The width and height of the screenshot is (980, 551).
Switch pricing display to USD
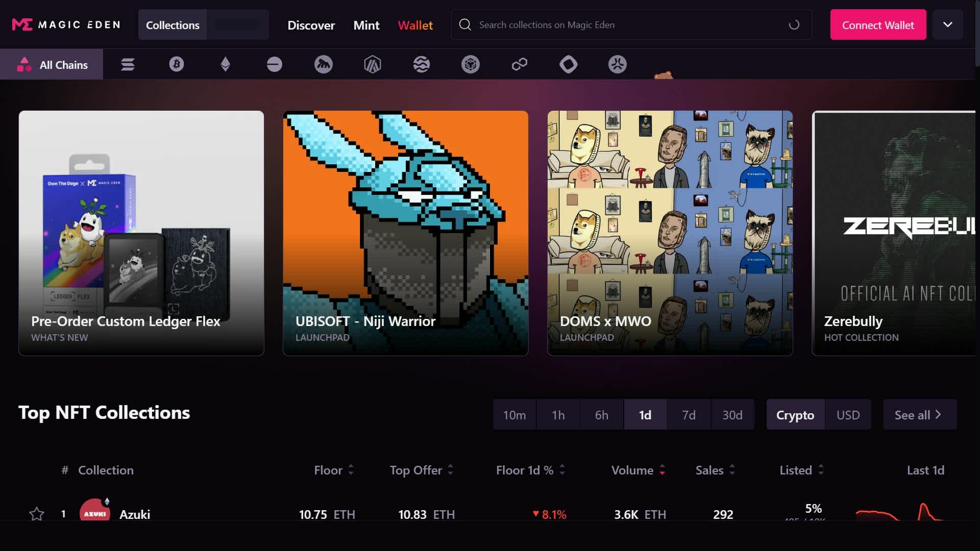(x=848, y=415)
